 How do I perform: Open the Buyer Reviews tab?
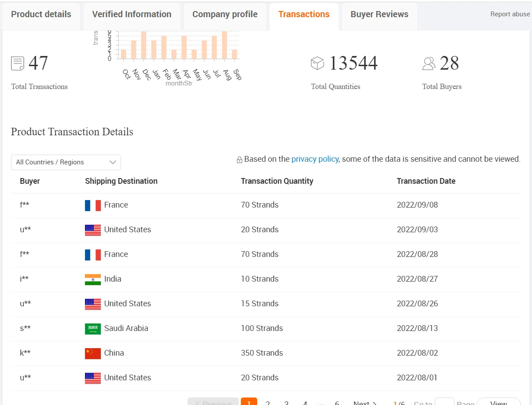point(379,15)
